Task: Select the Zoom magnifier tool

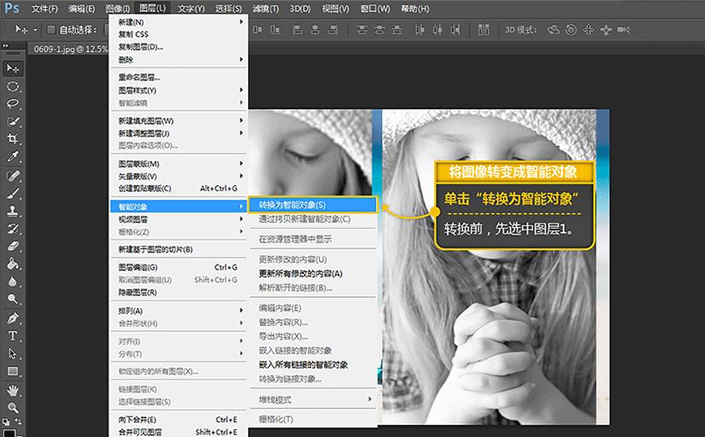Action: (x=14, y=407)
